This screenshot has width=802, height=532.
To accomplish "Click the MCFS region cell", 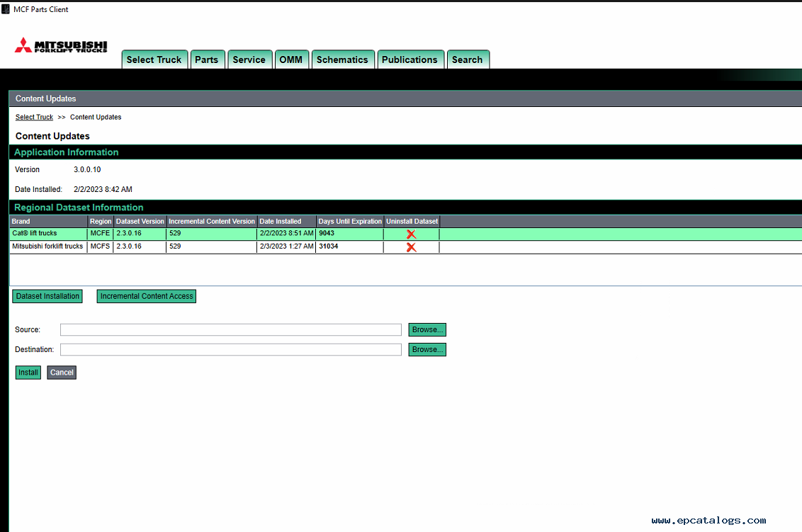I will [101, 247].
